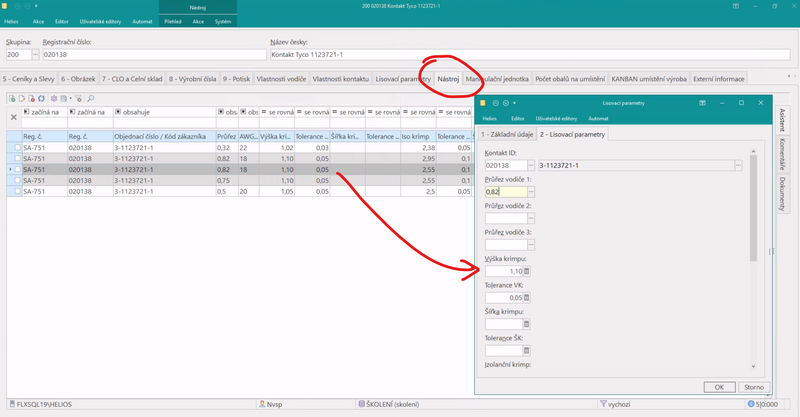Screen dimensions: 800x417
Task: Open the 1 - Základní údaje tab
Action: (x=506, y=134)
